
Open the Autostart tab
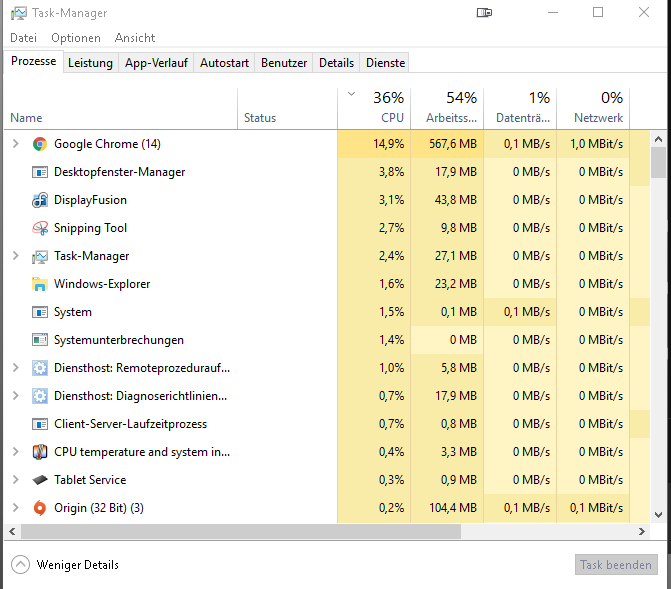pyautogui.click(x=224, y=63)
